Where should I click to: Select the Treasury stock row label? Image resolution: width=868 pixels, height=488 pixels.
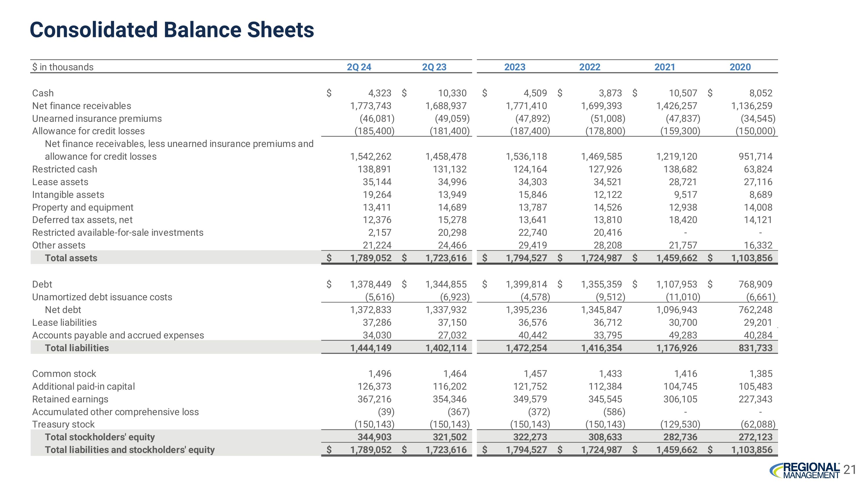point(63,424)
